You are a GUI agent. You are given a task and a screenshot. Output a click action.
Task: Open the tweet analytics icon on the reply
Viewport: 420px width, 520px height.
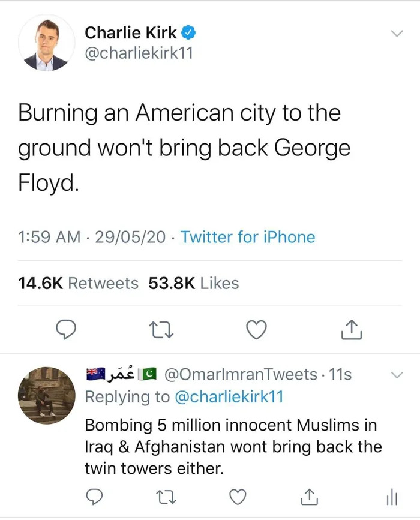391,497
